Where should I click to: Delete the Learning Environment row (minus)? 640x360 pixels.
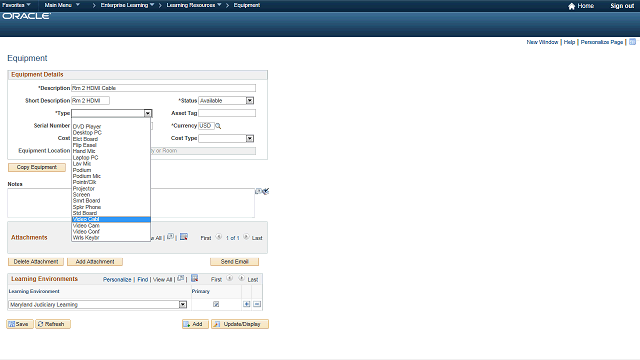(257, 304)
